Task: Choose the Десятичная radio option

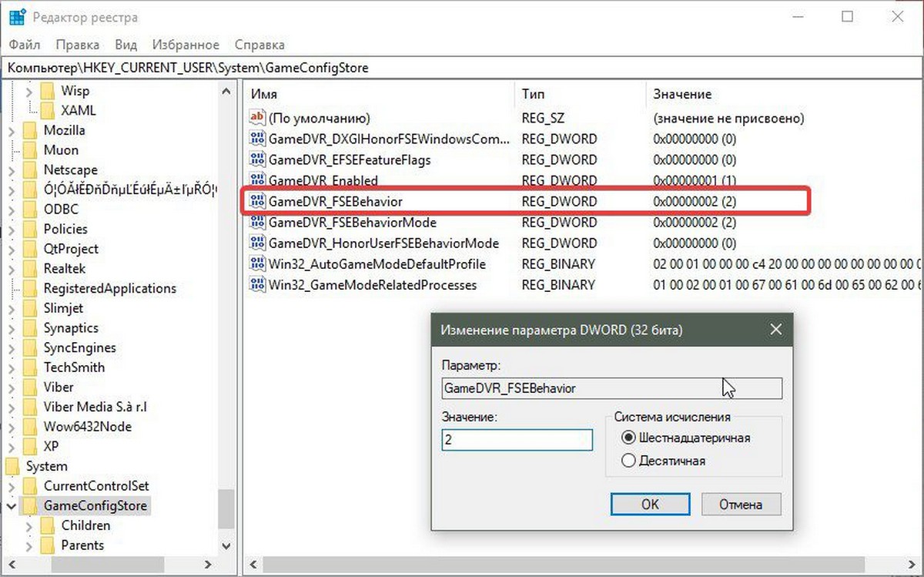Action: [x=628, y=461]
